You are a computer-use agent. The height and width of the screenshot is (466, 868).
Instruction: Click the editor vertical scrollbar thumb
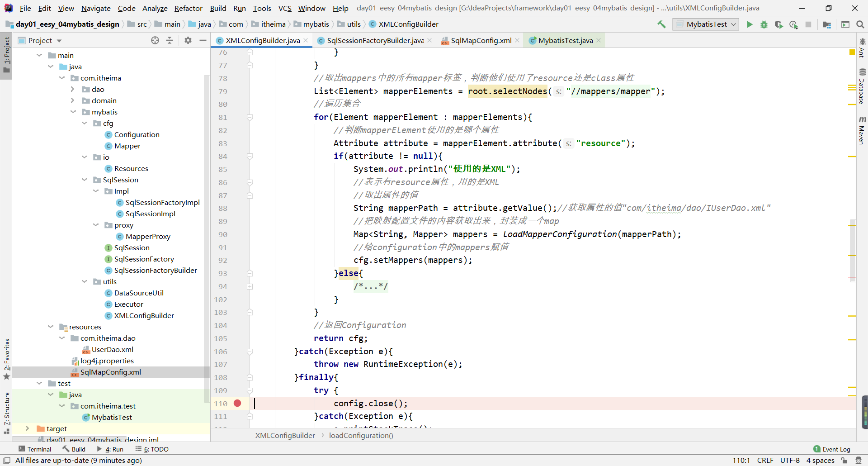(x=853, y=251)
